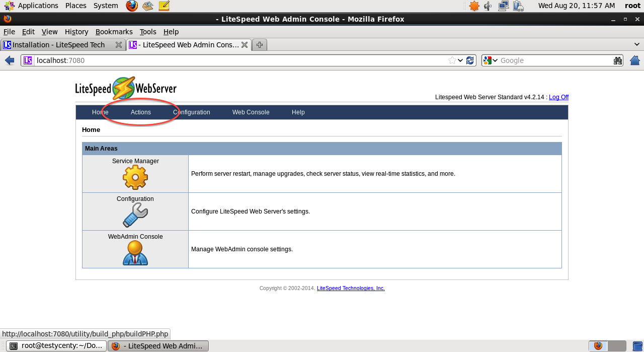Open the Firefox Tools menu
Viewport: 644px width, 352px height.
(x=148, y=32)
